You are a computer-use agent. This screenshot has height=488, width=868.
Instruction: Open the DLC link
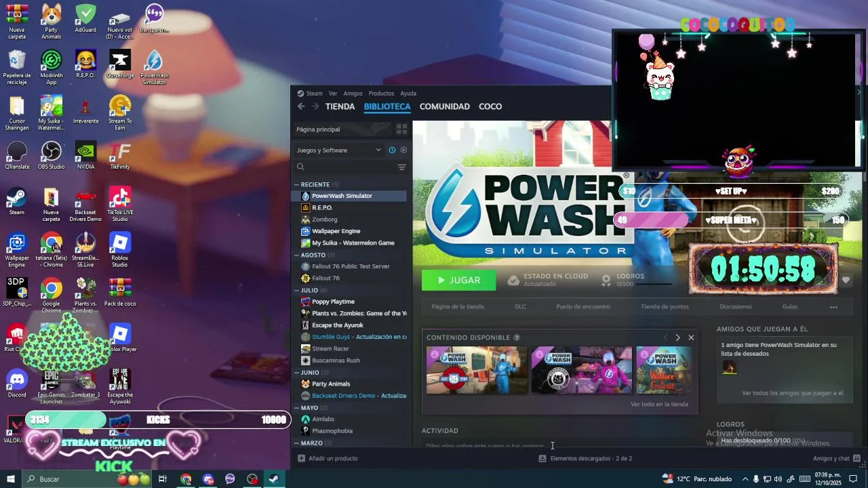[x=520, y=306]
